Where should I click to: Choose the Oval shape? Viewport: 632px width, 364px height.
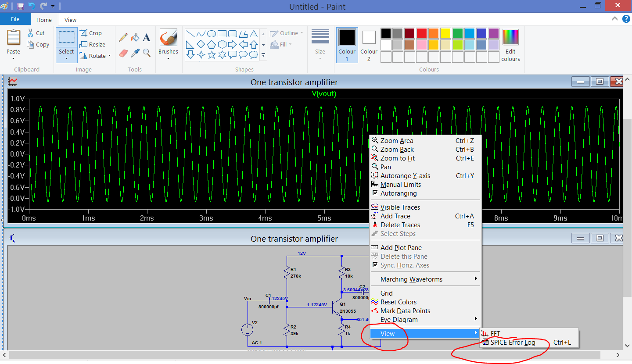pos(212,34)
